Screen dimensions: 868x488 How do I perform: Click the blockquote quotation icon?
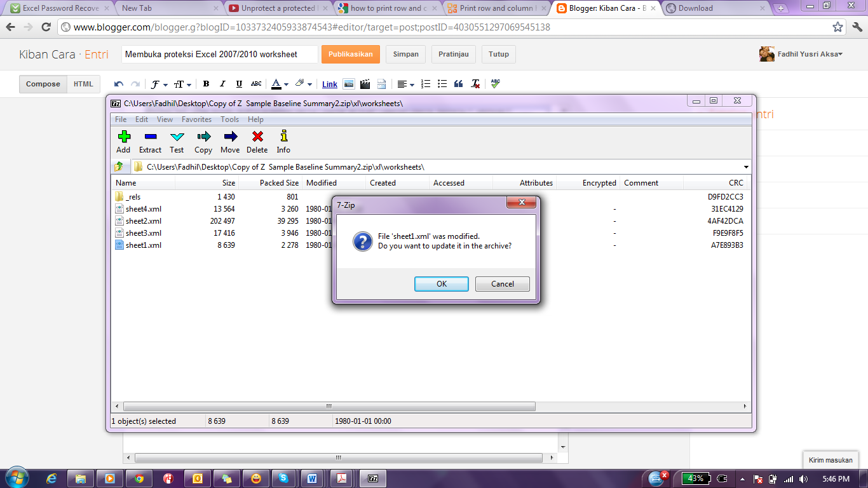coord(458,84)
